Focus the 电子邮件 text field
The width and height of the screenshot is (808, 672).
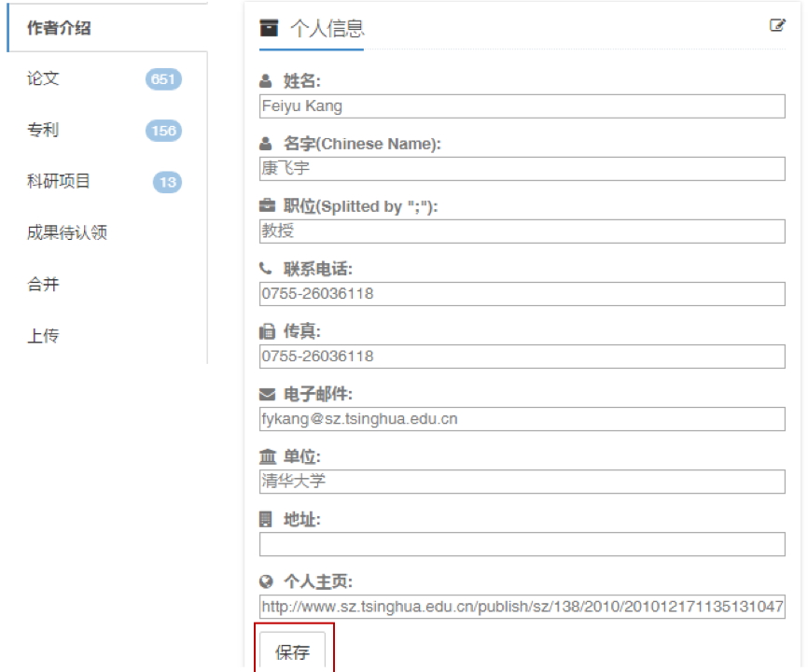pos(522,419)
